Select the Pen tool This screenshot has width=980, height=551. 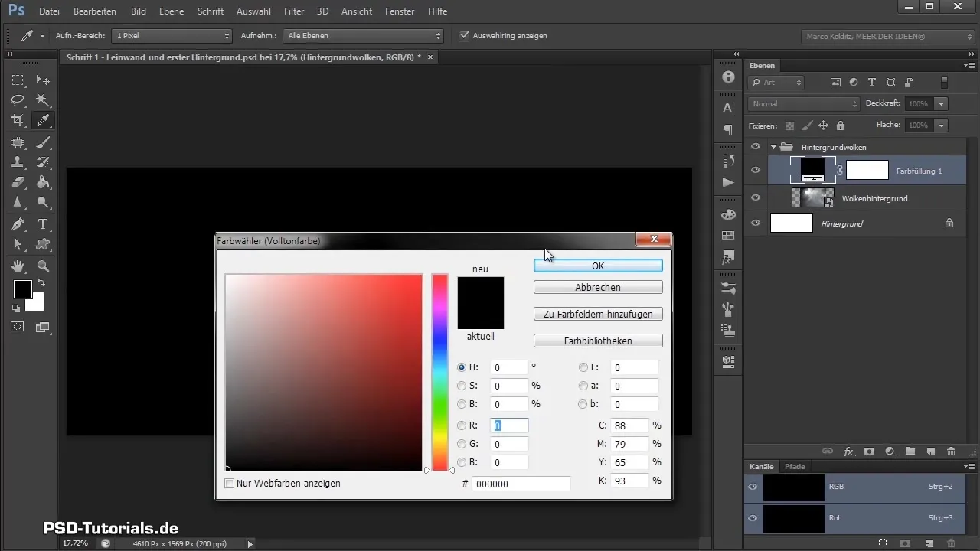coord(18,224)
